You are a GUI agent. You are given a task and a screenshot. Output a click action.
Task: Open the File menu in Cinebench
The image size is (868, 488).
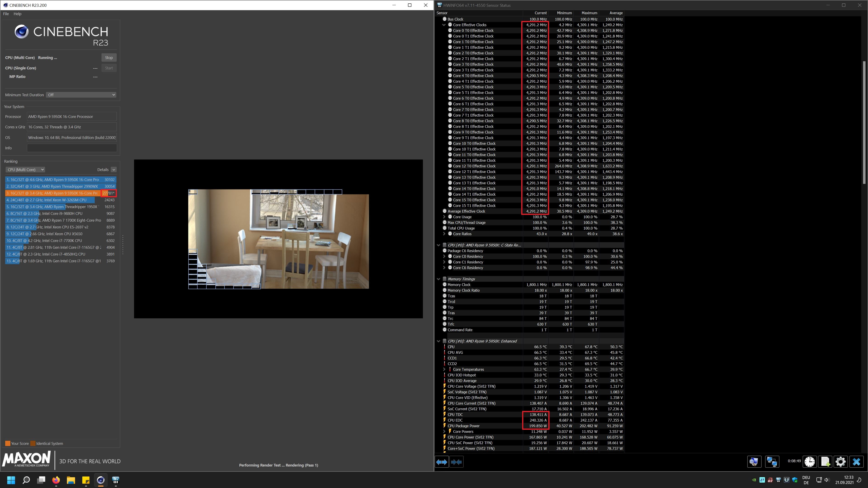[x=6, y=14]
